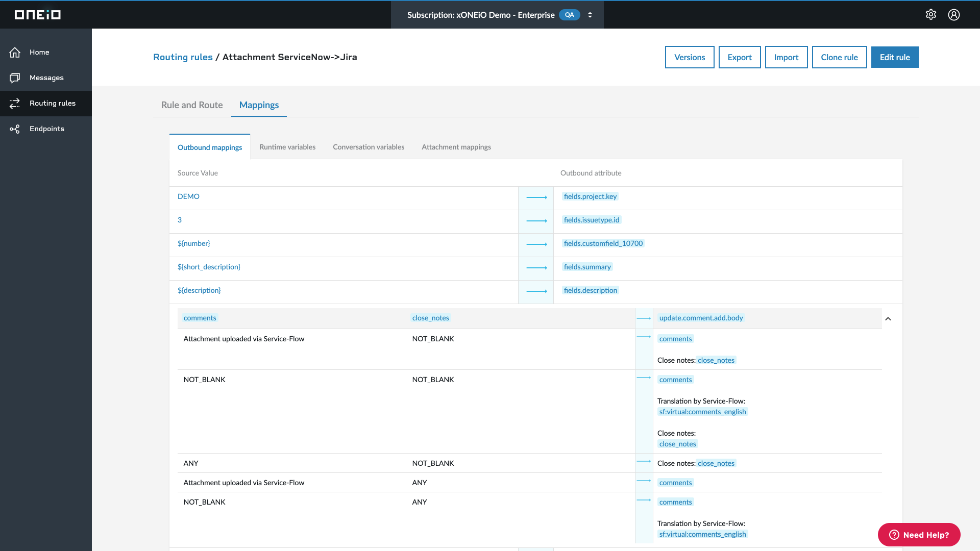Select the Mappings tab
The width and height of the screenshot is (980, 551).
click(x=259, y=105)
